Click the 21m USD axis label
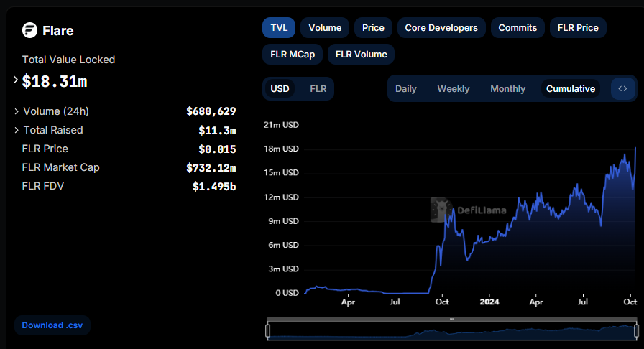This screenshot has width=644, height=349. 281,125
